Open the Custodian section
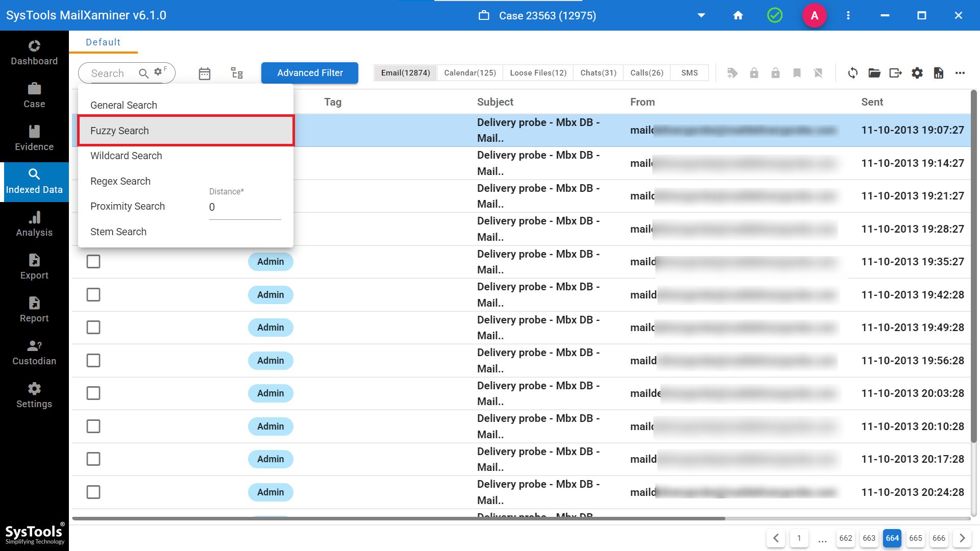The height and width of the screenshot is (551, 980). tap(34, 353)
